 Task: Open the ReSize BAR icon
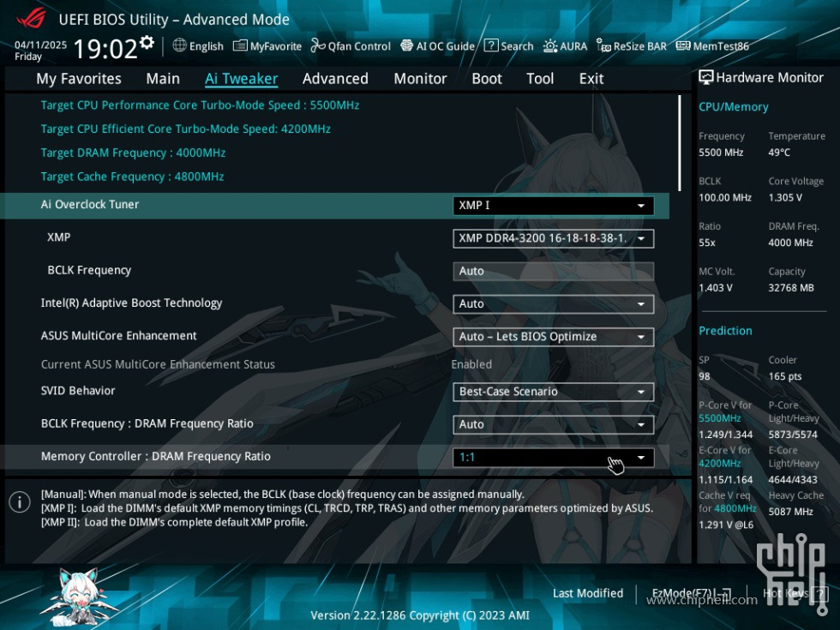pyautogui.click(x=603, y=46)
